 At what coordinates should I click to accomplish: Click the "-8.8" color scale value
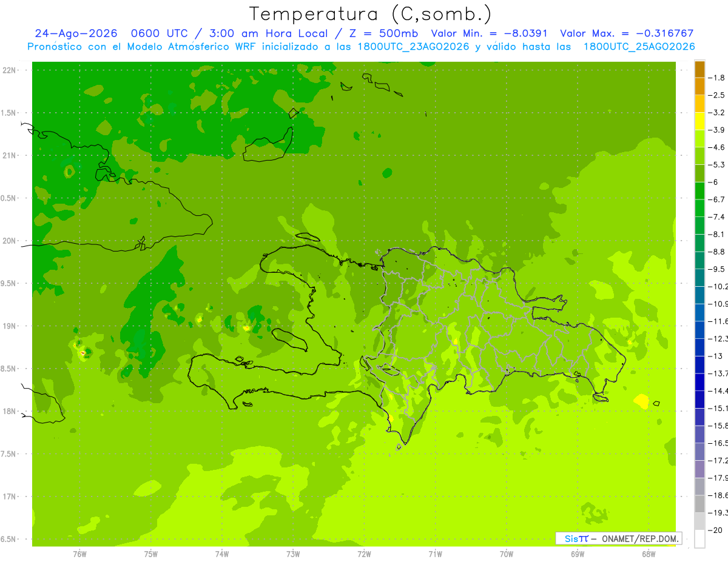(716, 252)
